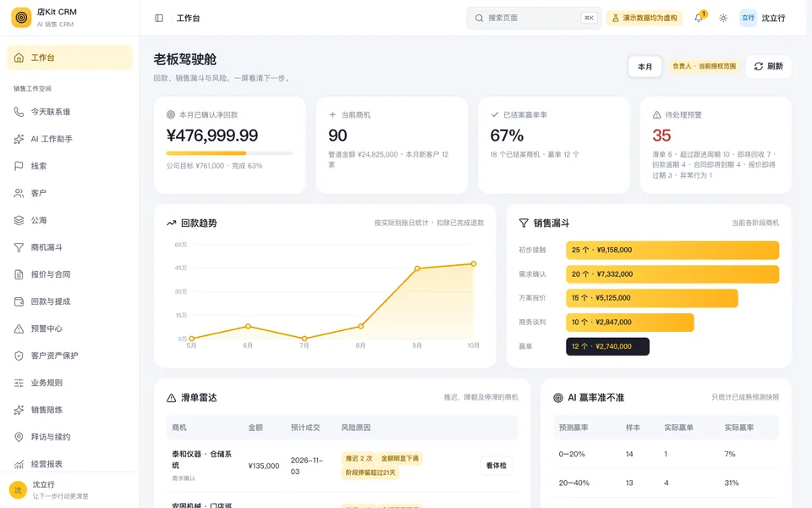Click 沈立行 name in sidebar footer
Viewport: 812px width, 508px height.
43,484
